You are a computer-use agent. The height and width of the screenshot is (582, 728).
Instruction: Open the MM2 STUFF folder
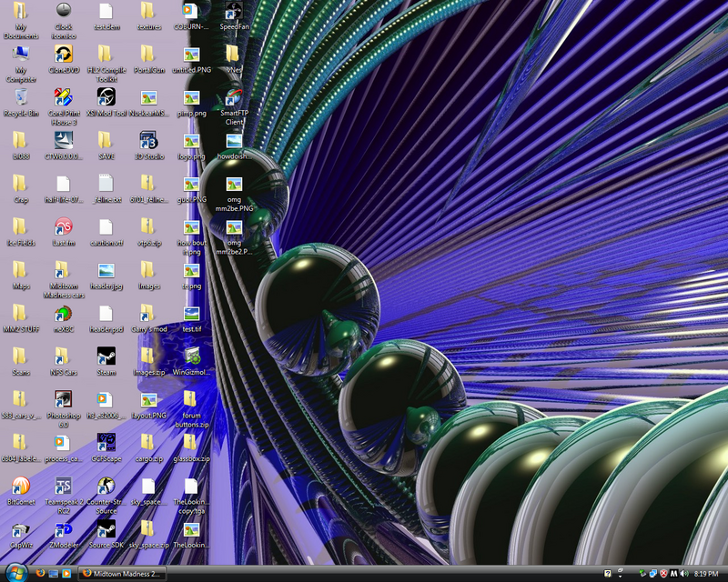point(20,314)
